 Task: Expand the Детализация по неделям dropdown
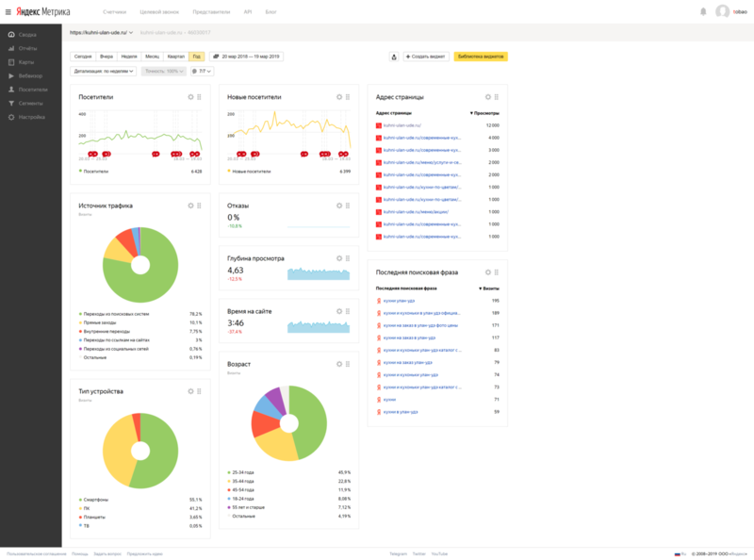104,71
